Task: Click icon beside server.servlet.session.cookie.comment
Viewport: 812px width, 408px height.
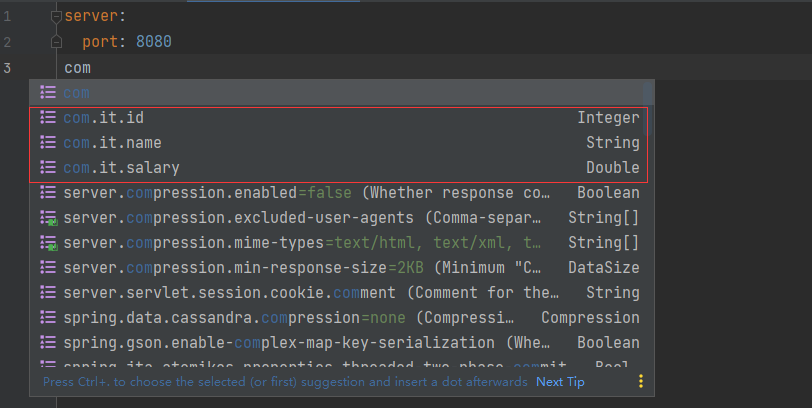Action: (48, 292)
